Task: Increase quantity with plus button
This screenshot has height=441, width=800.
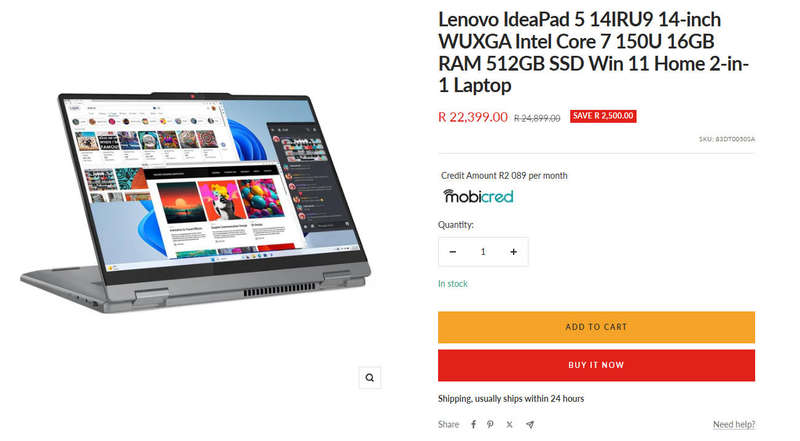Action: point(513,252)
